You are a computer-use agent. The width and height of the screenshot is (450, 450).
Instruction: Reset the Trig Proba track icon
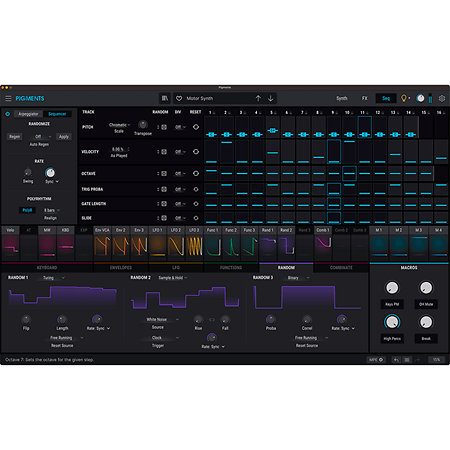(x=196, y=189)
